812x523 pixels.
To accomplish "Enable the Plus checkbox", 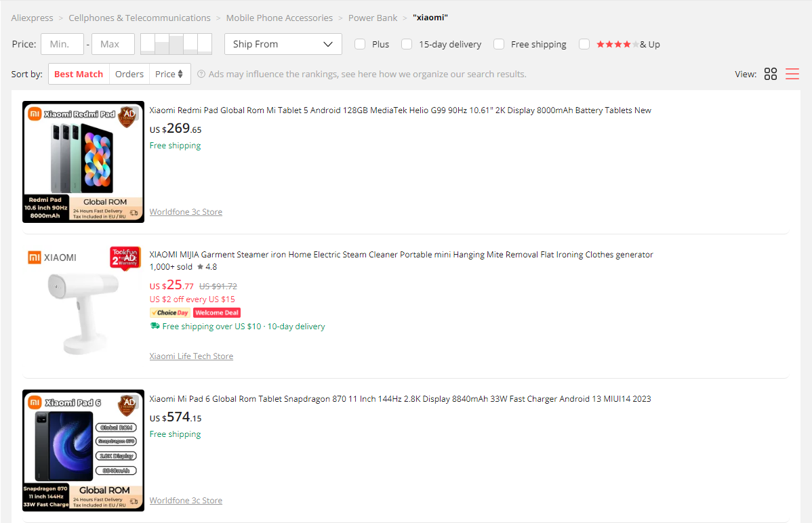I will [360, 44].
